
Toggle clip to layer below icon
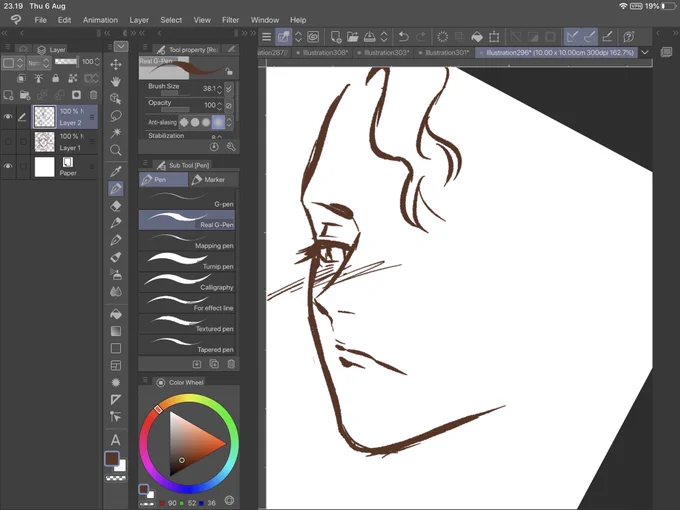click(21, 78)
